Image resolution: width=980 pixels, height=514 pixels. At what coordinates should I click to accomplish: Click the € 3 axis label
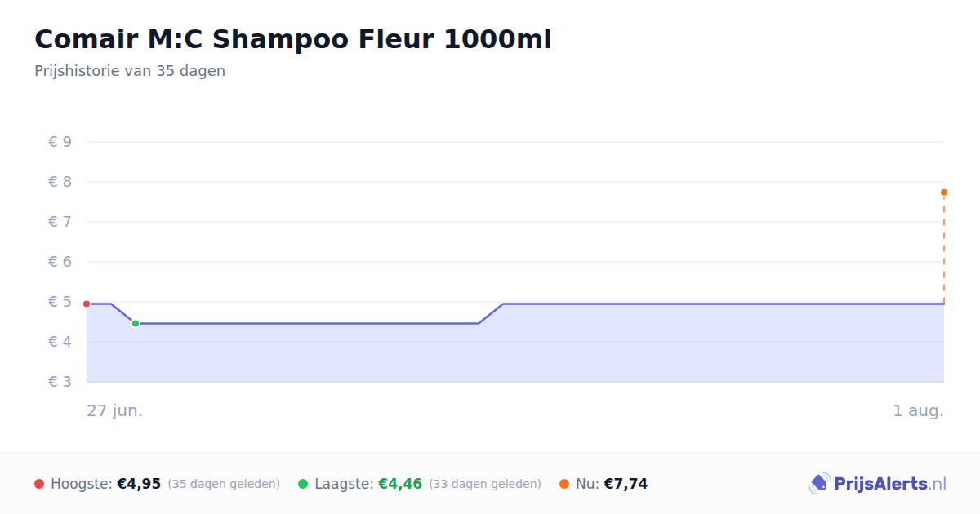(x=60, y=382)
